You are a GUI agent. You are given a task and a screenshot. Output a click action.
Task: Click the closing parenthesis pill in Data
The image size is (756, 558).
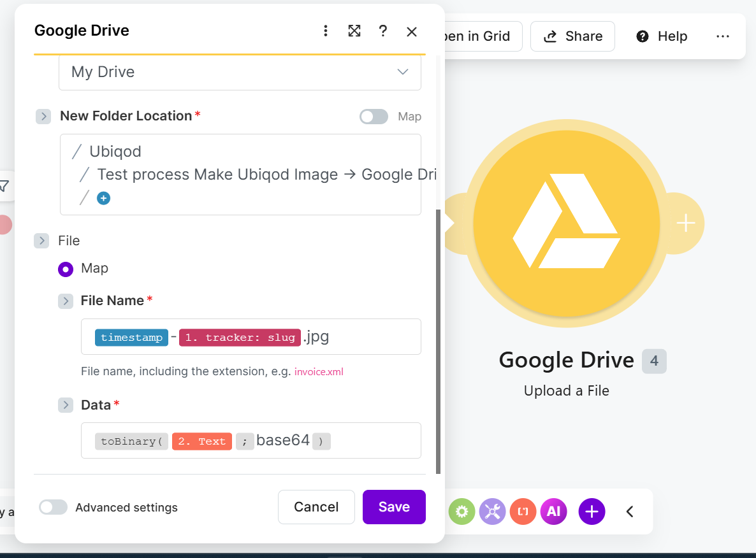click(321, 441)
